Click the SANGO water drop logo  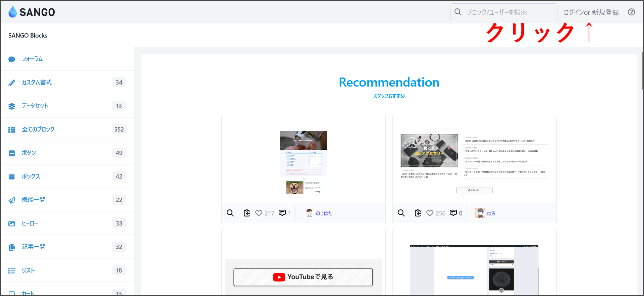(13, 12)
